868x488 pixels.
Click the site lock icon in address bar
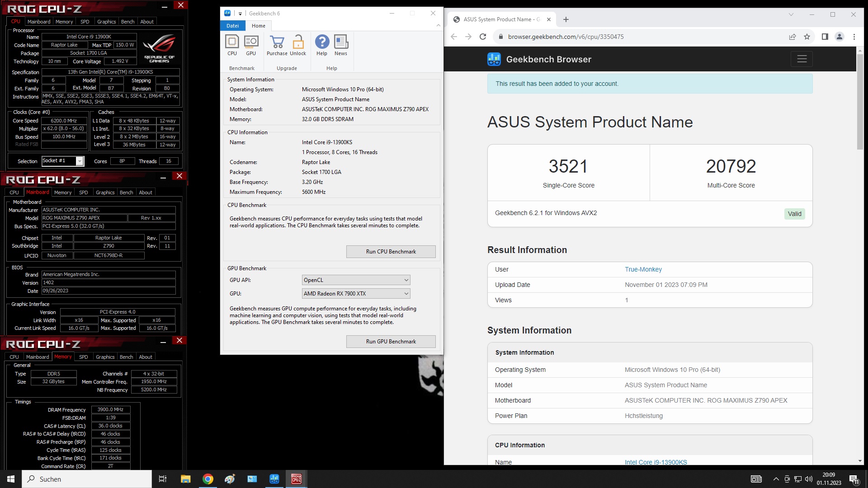point(500,37)
